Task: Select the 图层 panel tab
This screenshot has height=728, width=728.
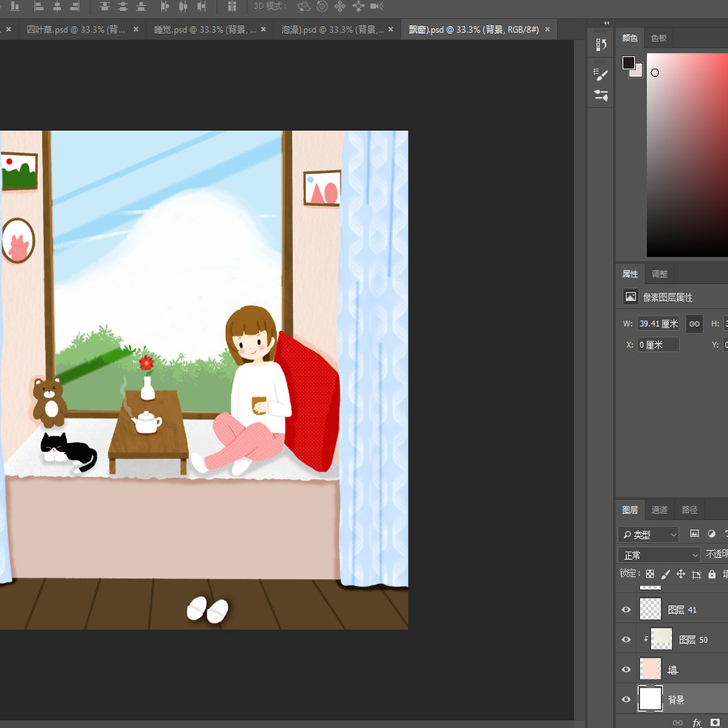Action: [630, 510]
